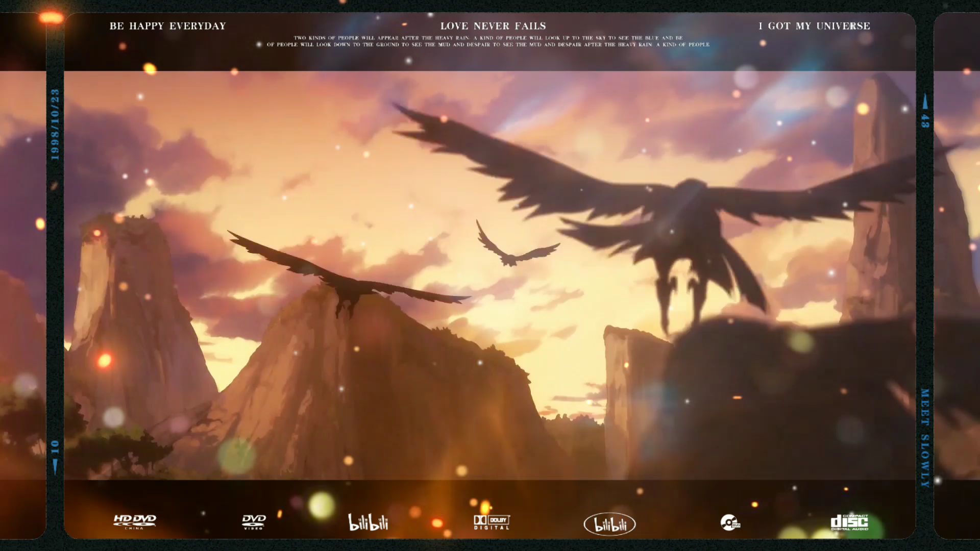Click the HD DVD China logo
980x551 pixels.
pyautogui.click(x=135, y=522)
